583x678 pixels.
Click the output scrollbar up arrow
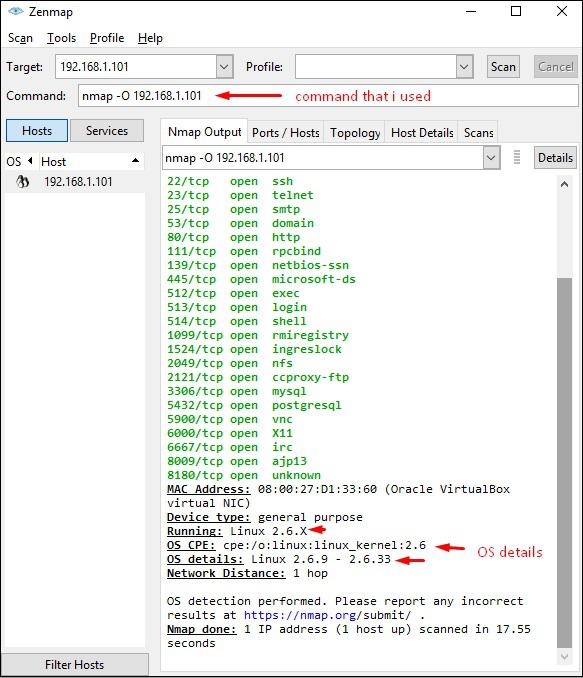(x=564, y=184)
